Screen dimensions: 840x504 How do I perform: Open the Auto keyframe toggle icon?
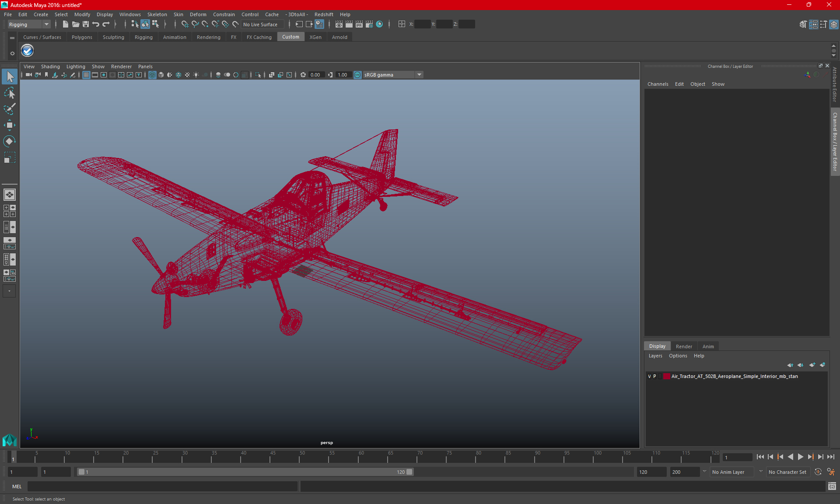(818, 472)
